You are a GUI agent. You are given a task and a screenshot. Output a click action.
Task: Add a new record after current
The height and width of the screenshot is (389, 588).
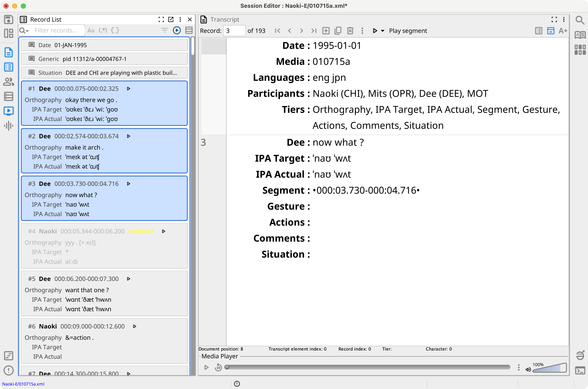pos(326,31)
